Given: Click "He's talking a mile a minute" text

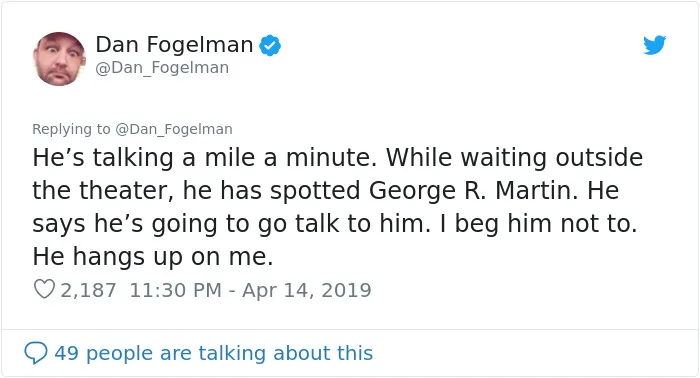Looking at the screenshot, I should [x=205, y=158].
